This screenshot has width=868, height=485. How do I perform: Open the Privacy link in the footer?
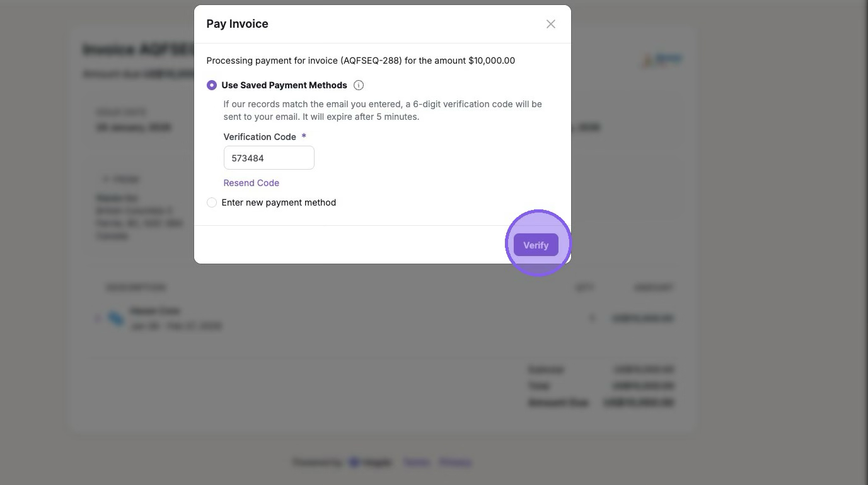455,462
